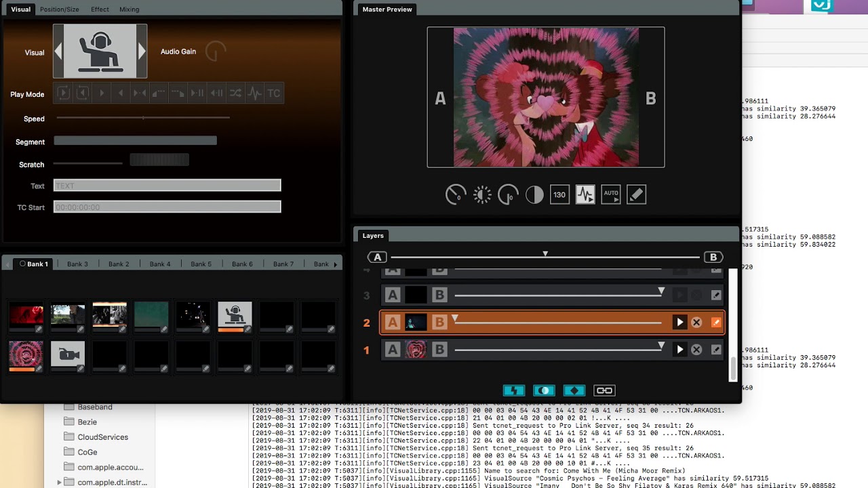
Task: Toggle AUTO play in Master Preview
Action: [x=611, y=195]
